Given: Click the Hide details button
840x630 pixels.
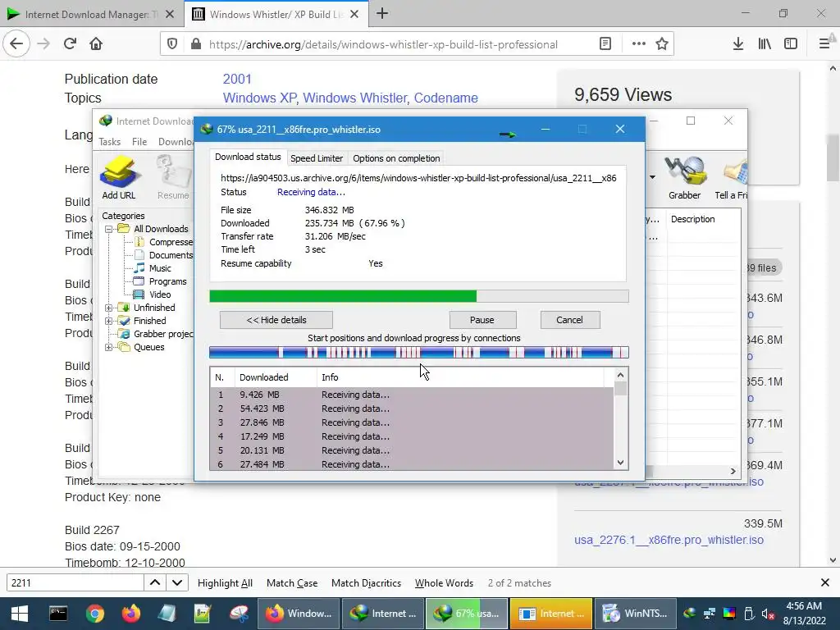Looking at the screenshot, I should (x=276, y=321).
